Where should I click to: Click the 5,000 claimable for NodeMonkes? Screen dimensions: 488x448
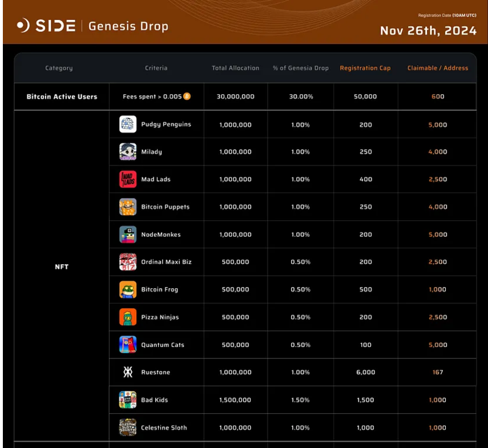438,235
